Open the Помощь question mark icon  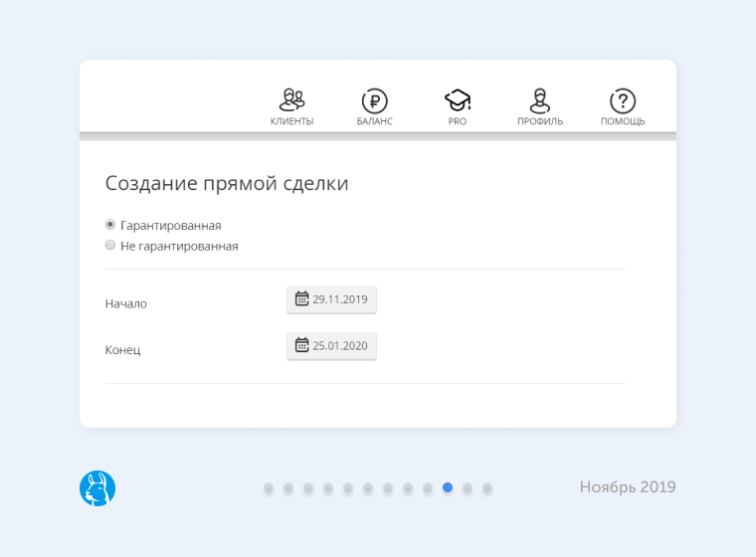coord(623,100)
